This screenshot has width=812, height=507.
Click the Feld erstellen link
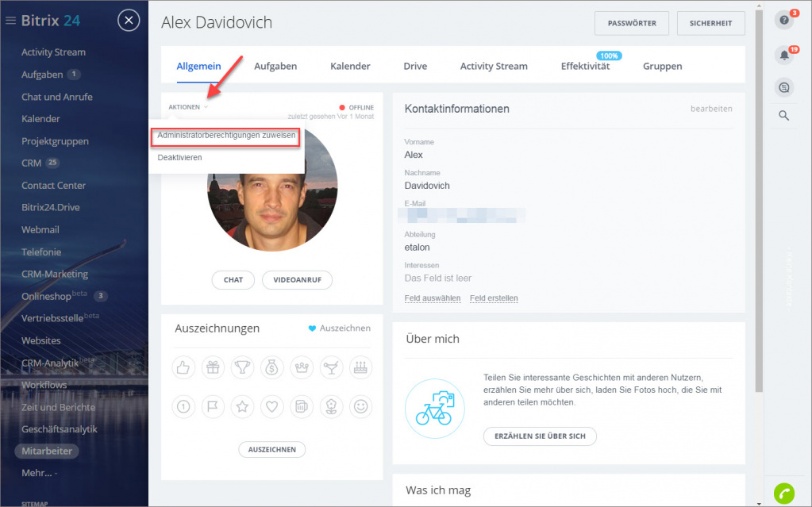494,298
